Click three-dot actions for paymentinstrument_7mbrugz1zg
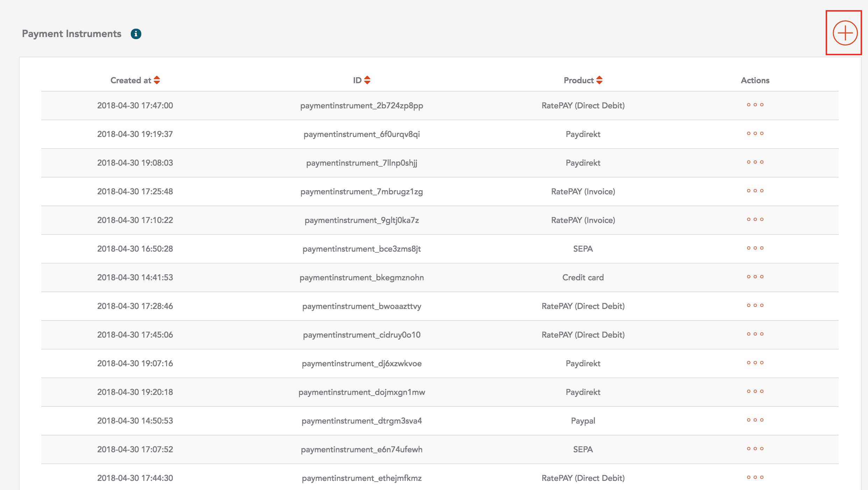This screenshot has height=490, width=868. (x=755, y=191)
